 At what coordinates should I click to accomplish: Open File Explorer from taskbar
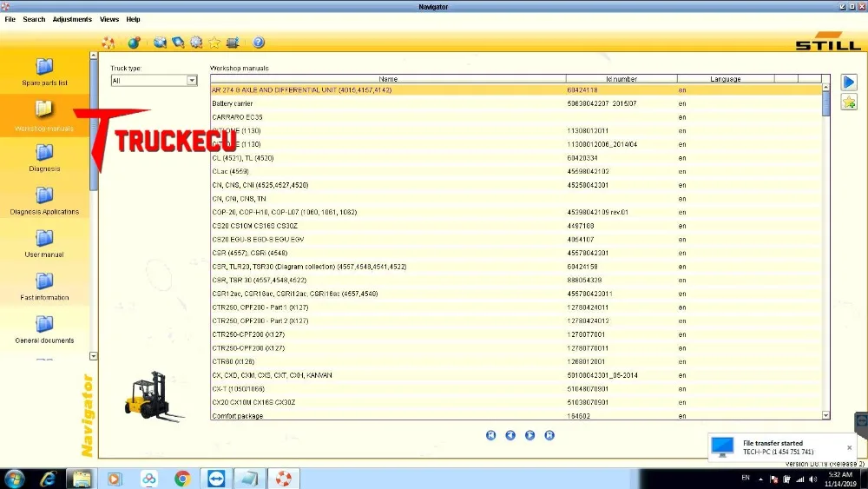(82, 479)
